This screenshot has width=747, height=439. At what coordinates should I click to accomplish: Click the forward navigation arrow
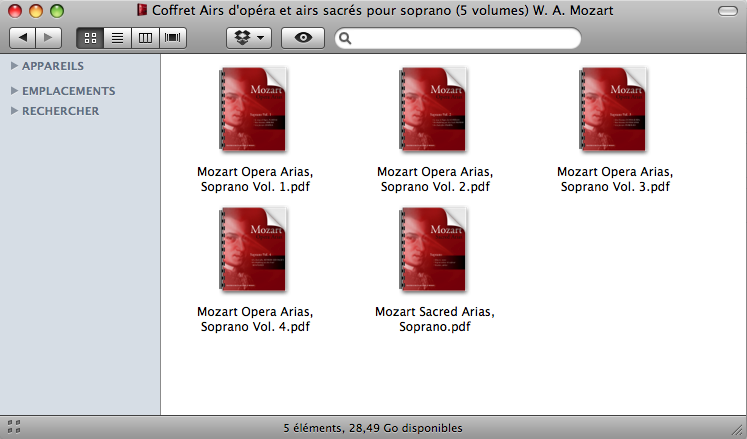tap(48, 38)
